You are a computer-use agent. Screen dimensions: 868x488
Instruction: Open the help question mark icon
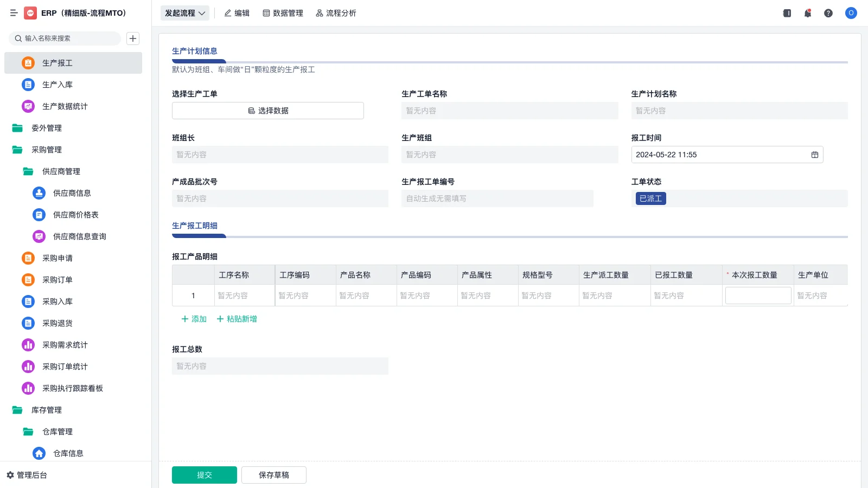828,13
